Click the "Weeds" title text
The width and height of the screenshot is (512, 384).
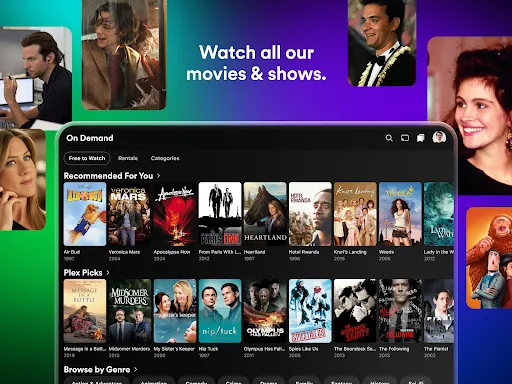click(386, 252)
